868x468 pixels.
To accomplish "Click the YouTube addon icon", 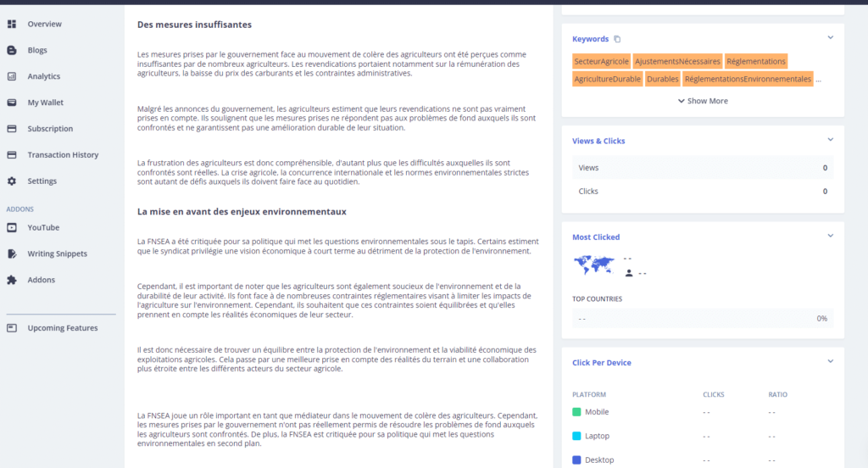I will coord(12,227).
